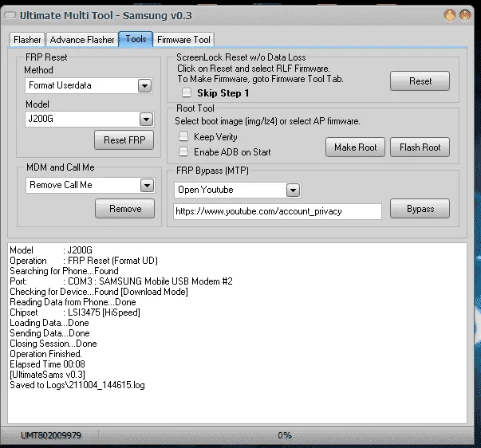Click the log line 'Saved to Logs\211004_144615.log'
This screenshot has height=448, width=481.
pyautogui.click(x=77, y=385)
